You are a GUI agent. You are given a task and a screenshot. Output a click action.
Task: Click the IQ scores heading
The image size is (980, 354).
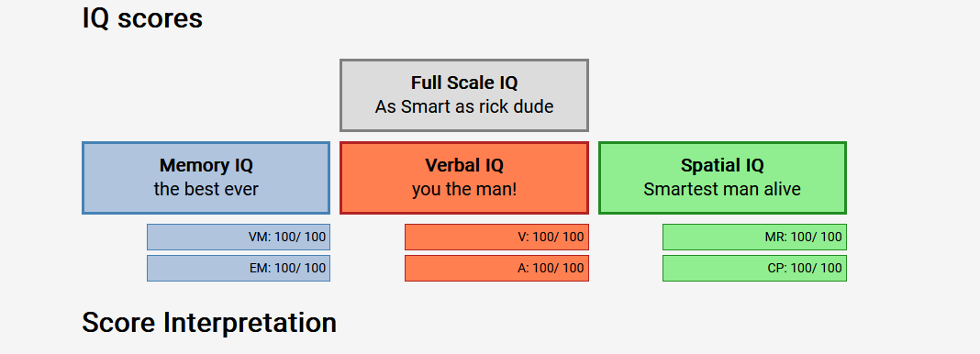click(x=142, y=18)
